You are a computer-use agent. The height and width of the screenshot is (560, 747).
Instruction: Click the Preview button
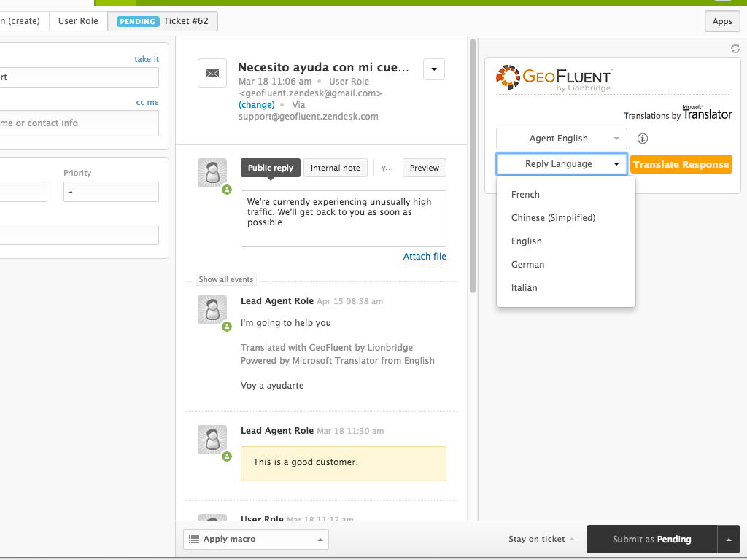[x=425, y=168]
